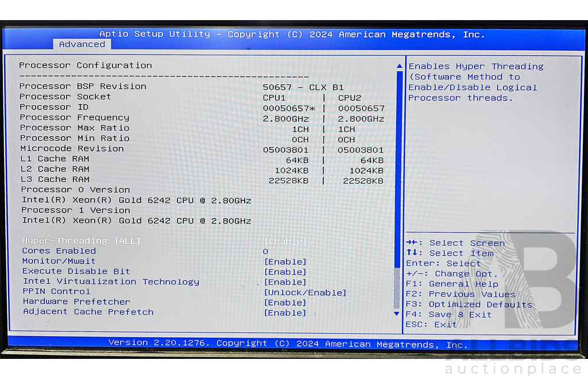Click the Microcode Revision label

pos(72,149)
